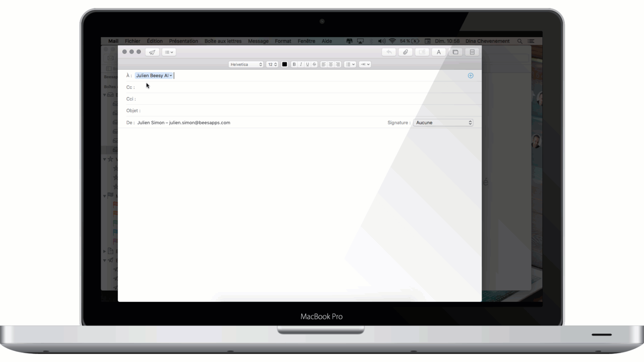Open the Message menu in menu bar
This screenshot has height=362, width=644.
coord(258,41)
